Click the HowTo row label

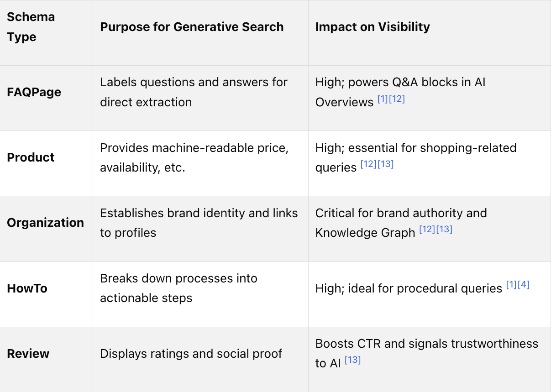pos(27,288)
